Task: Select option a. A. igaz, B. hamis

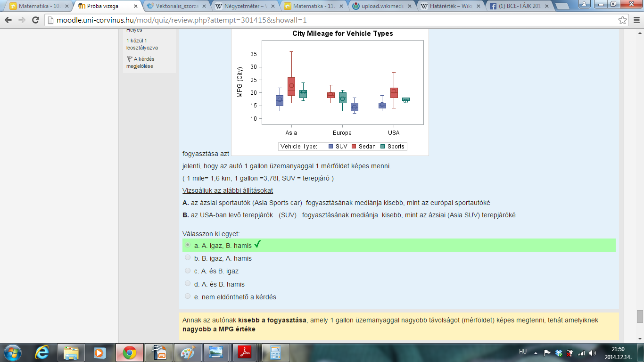Action: [188, 245]
